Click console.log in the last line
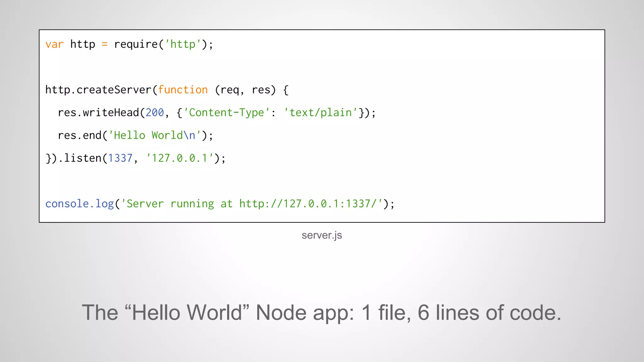This screenshot has width=644, height=362. [80, 204]
